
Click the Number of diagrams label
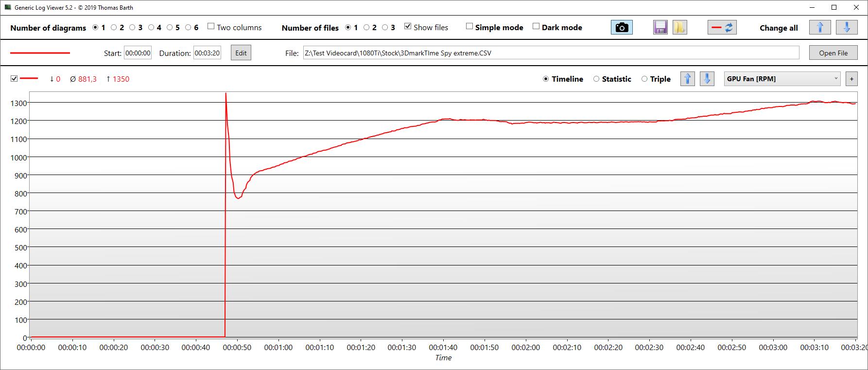point(48,28)
